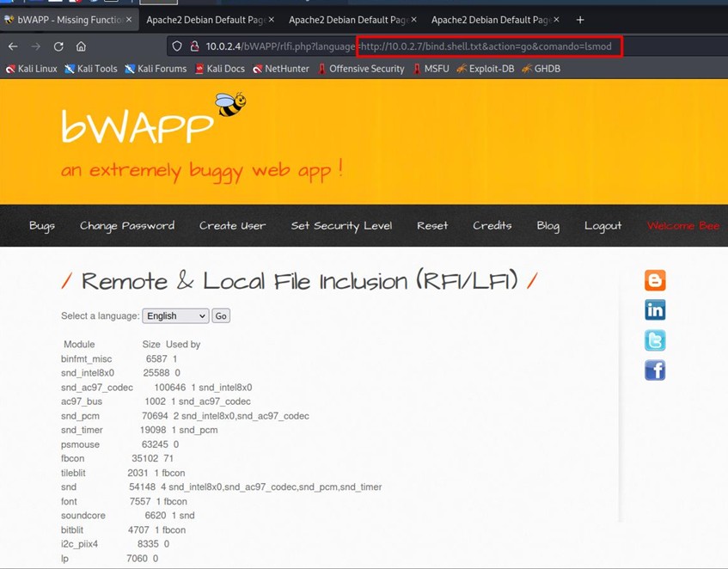Open the Twitter icon in sidebar
Viewport: 728px width, 569px height.
[655, 340]
